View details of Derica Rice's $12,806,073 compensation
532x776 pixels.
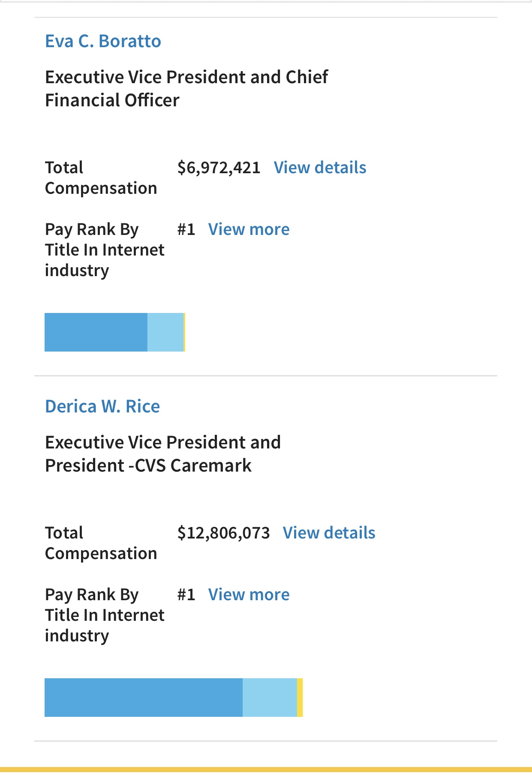[329, 533]
